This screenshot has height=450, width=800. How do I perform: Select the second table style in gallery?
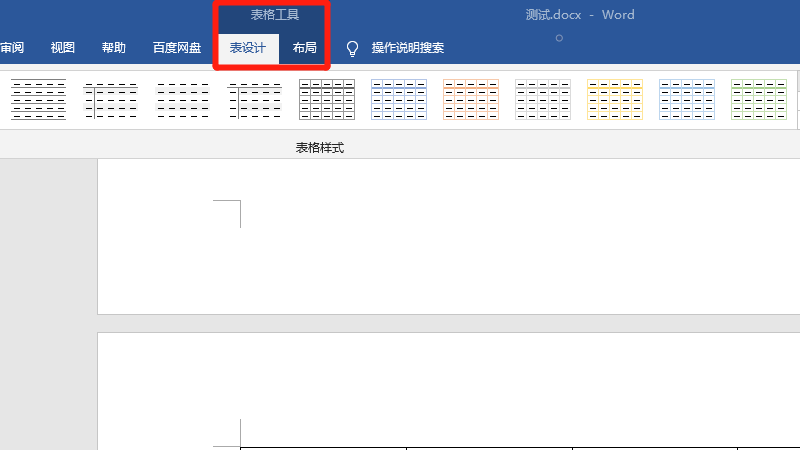click(x=111, y=100)
